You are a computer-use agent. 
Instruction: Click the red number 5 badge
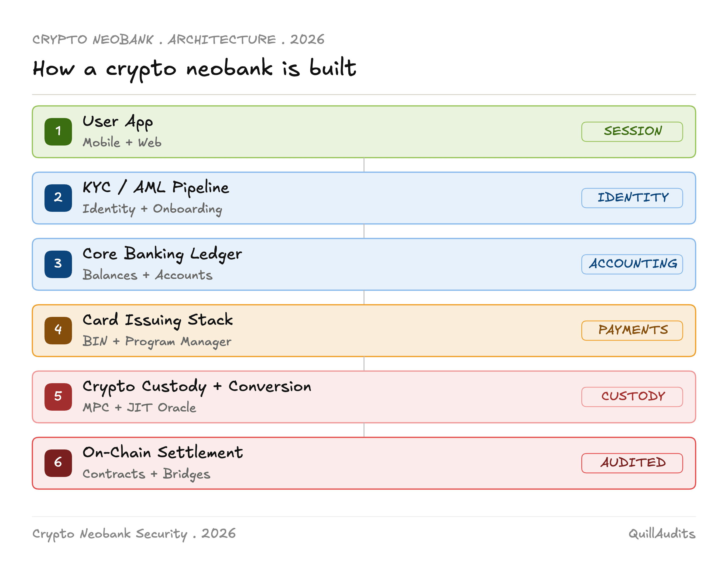(58, 397)
